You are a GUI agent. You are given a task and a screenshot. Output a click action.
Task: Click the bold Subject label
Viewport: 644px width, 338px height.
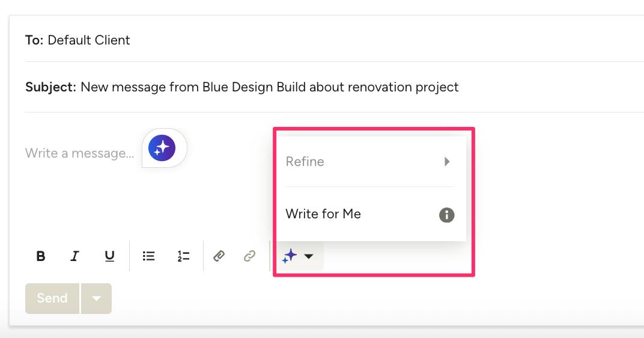51,87
